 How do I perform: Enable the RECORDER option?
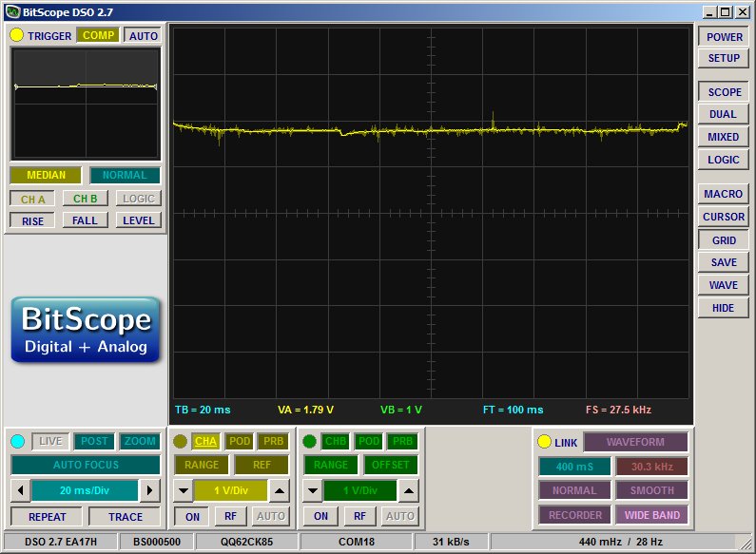574,515
